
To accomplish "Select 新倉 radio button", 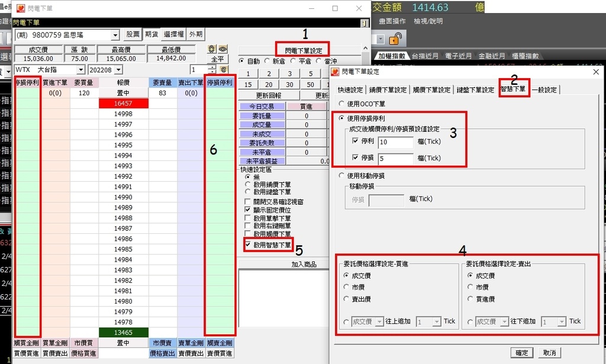I will (267, 61).
